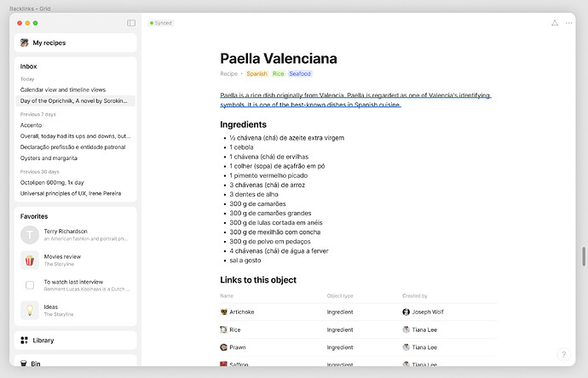Open Octolipen 600mg, 1x day note
The width and height of the screenshot is (588, 378).
coord(52,182)
